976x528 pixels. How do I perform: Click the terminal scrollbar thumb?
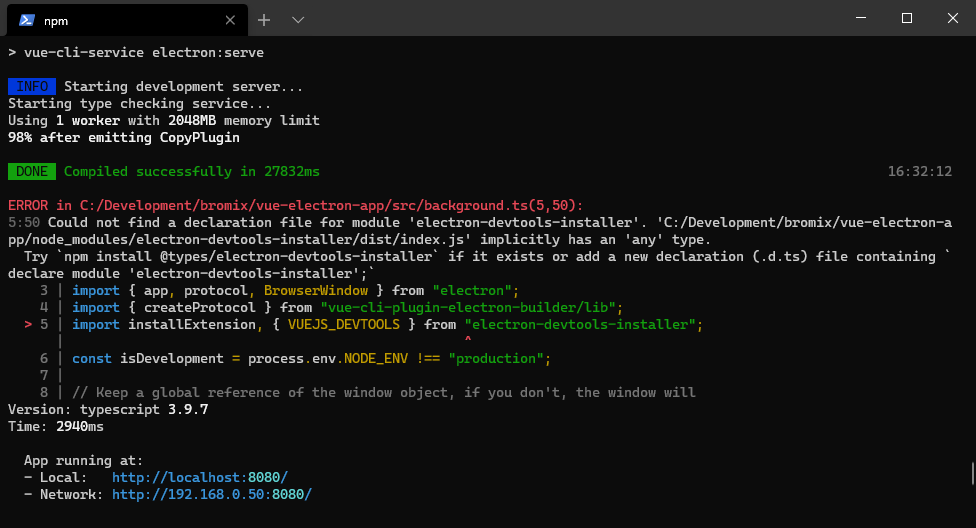point(973,473)
